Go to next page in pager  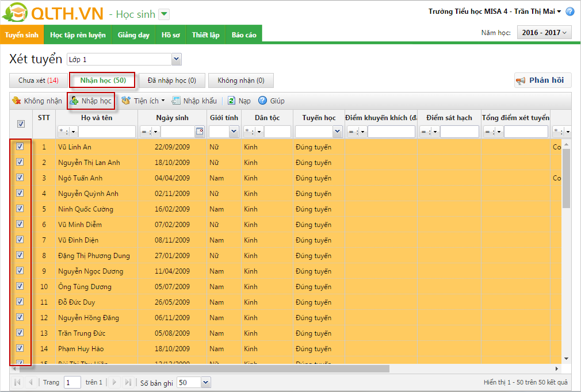[114, 382]
